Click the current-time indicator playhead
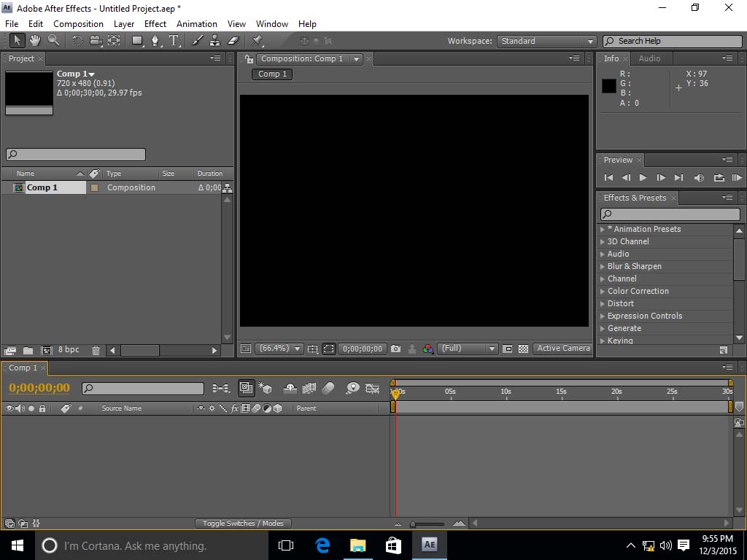This screenshot has width=747, height=560. pyautogui.click(x=395, y=393)
